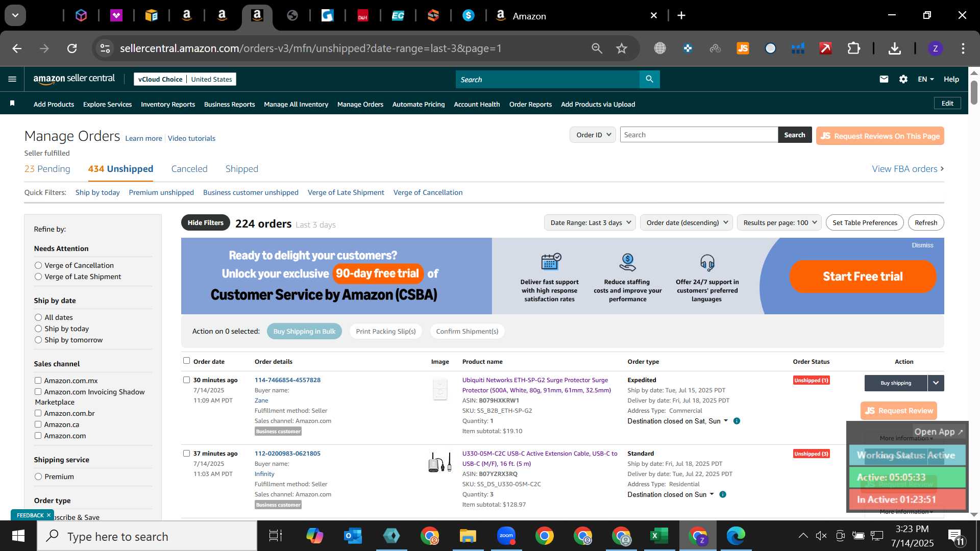The image size is (980, 551).
Task: Check the Amazon.ca sales channel box
Action: pyautogui.click(x=38, y=424)
